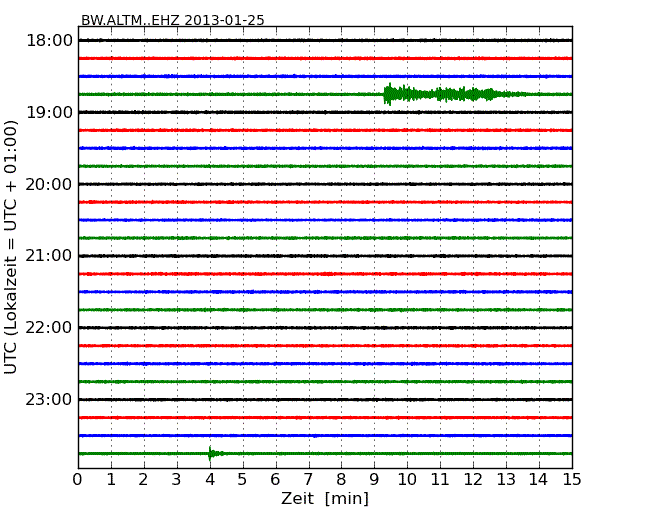The width and height of the screenshot is (650, 520).
Task: Select the 22:00 time tick label
Action: [x=49, y=328]
